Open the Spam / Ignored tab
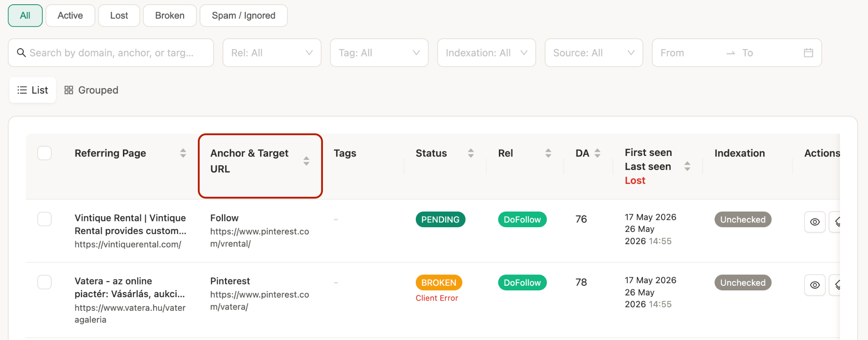This screenshot has width=868, height=340. [243, 16]
